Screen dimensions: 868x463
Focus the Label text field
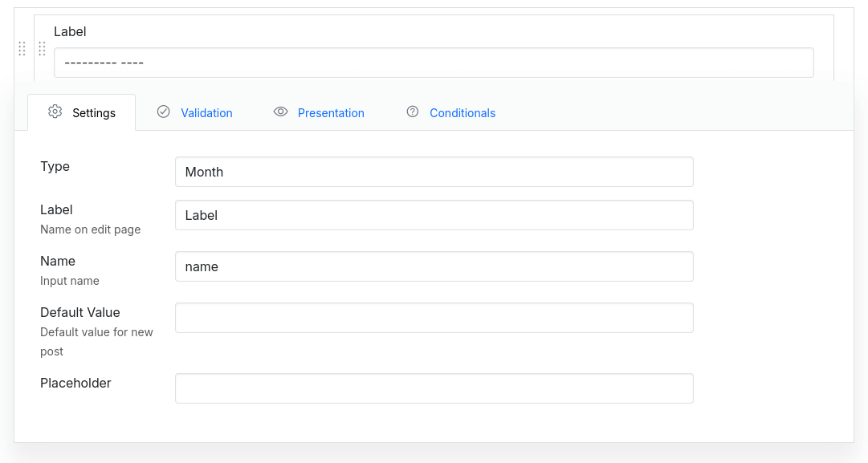pyautogui.click(x=434, y=215)
